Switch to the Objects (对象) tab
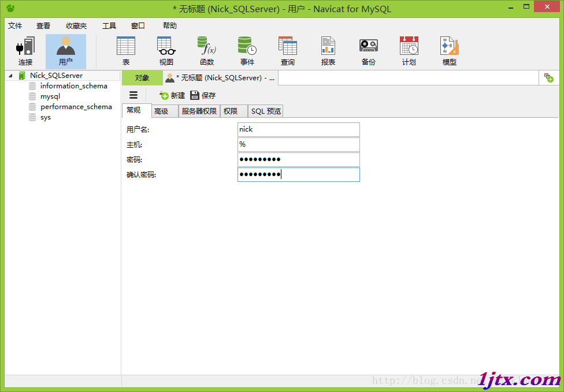Image resolution: width=564 pixels, height=392 pixels. click(x=142, y=77)
